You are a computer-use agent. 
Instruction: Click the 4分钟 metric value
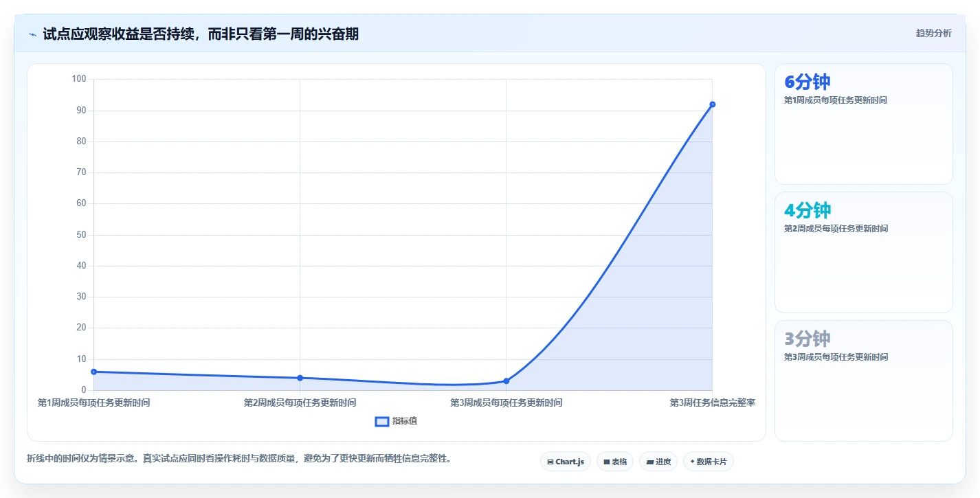pos(808,210)
